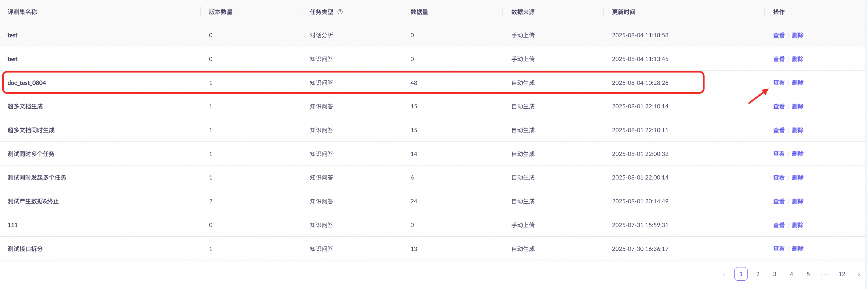868x289 pixels.
Task: View the doc_test_0804 evaluation set
Action: point(779,82)
